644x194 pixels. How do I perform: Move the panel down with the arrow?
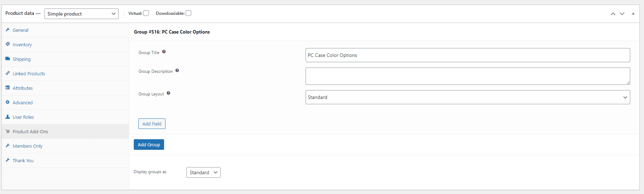[x=622, y=14]
